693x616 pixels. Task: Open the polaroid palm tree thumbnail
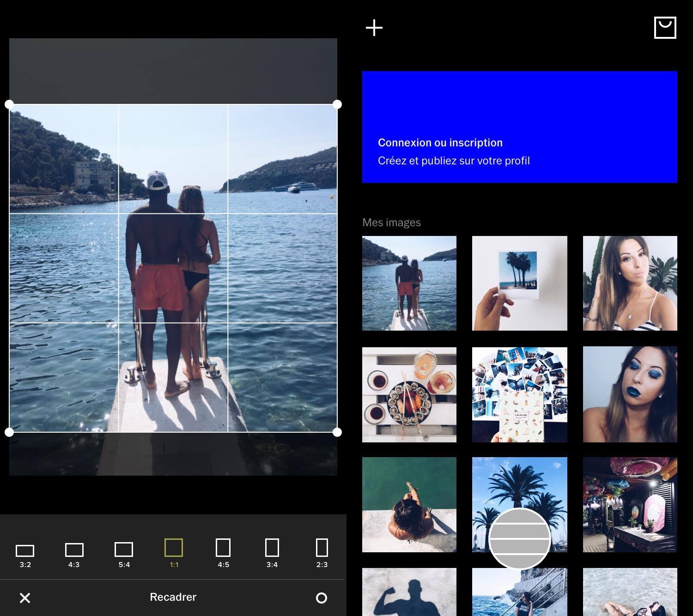(x=519, y=283)
